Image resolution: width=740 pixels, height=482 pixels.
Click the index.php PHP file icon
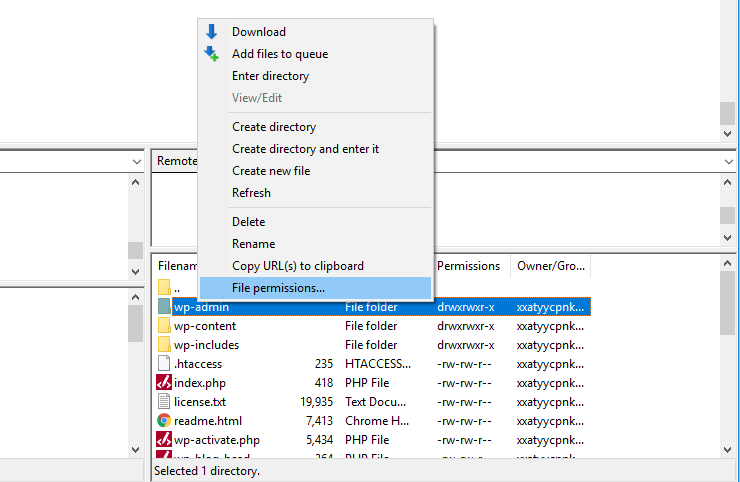point(164,382)
